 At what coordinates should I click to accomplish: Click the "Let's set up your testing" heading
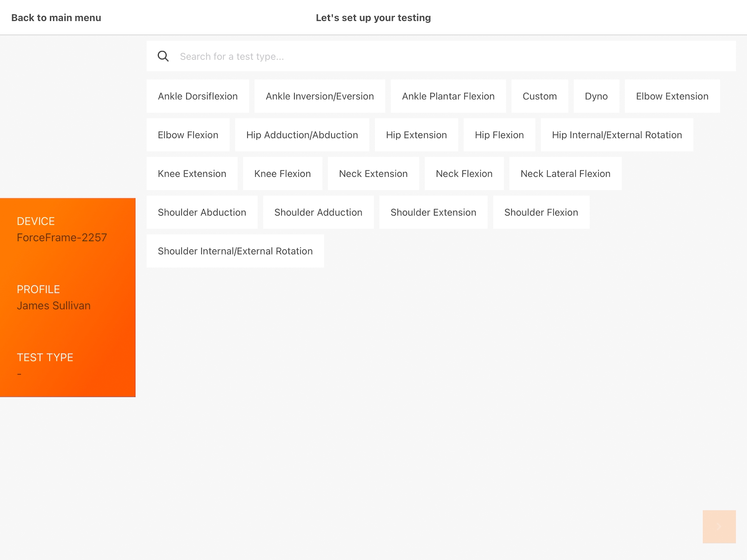pyautogui.click(x=373, y=18)
